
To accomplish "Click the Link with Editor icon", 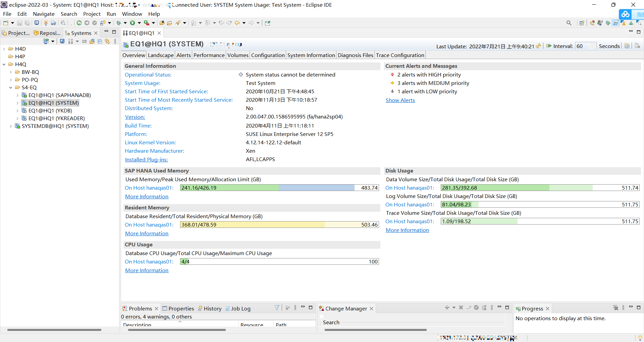I will (x=107, y=41).
